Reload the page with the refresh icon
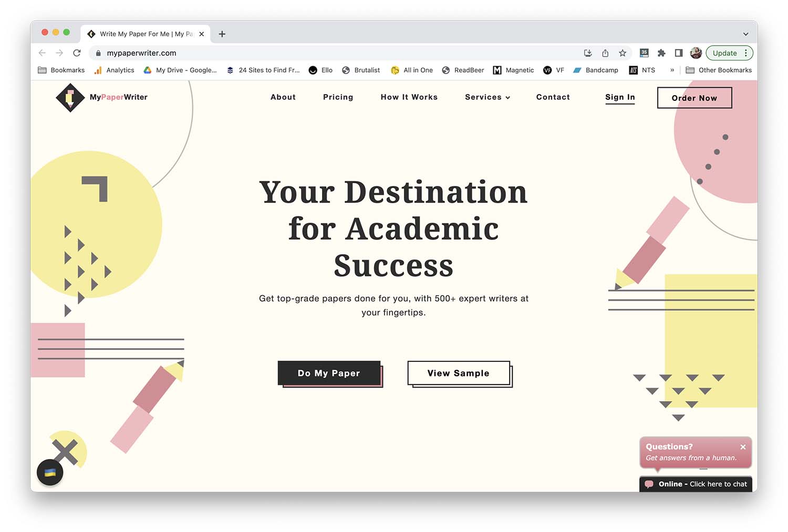 click(77, 53)
